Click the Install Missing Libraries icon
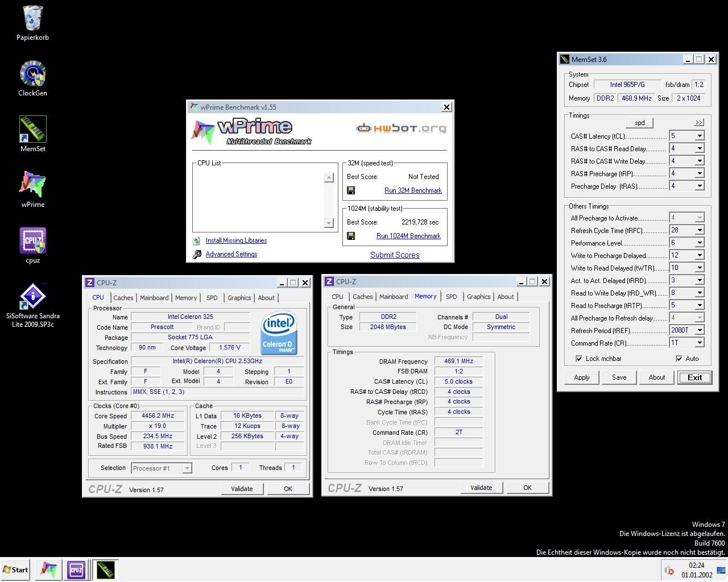Image resolution: width=728 pixels, height=582 pixels. (197, 240)
